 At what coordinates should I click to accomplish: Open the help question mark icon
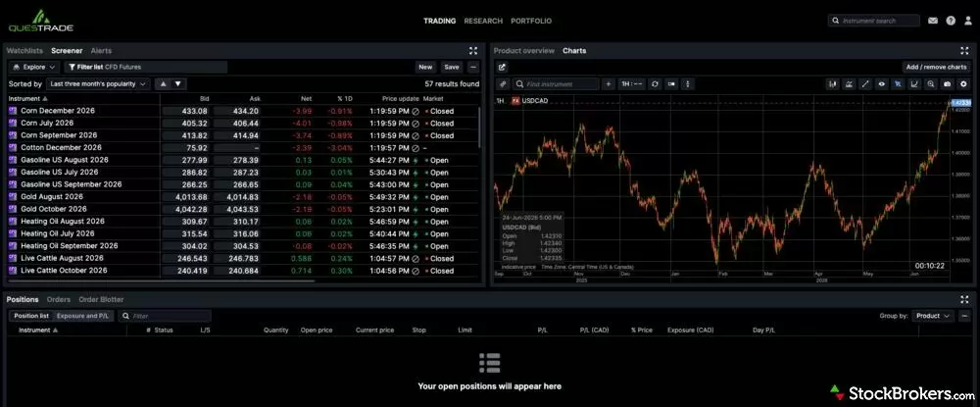[951, 21]
